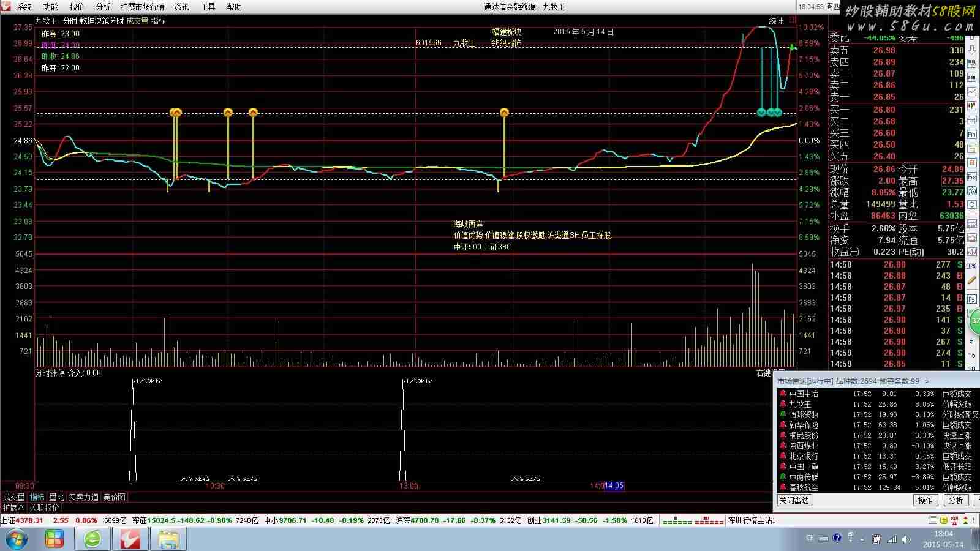Screen dimensions: 980x551
Task: Click the system clock showing 18:04
Action: tap(943, 534)
